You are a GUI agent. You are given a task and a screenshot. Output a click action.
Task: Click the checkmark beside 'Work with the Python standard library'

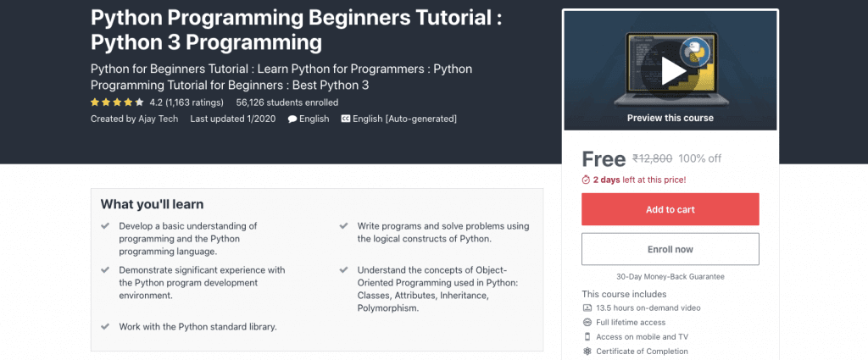pos(104,326)
